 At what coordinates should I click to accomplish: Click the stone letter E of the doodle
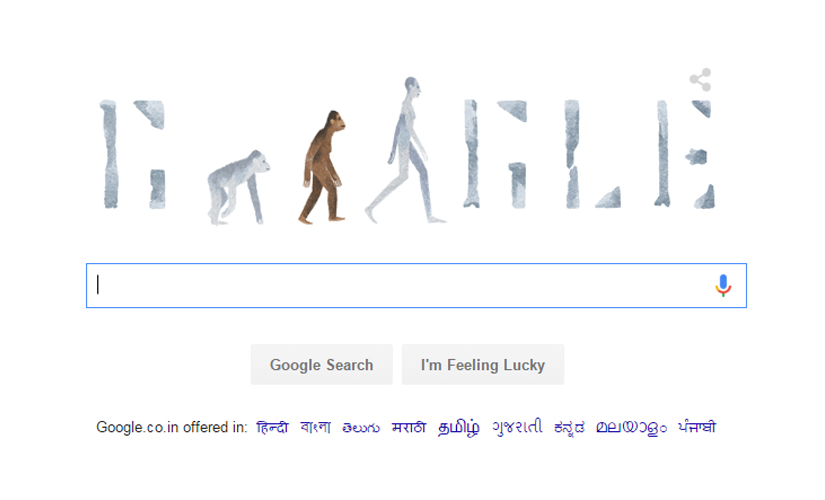pos(685,154)
